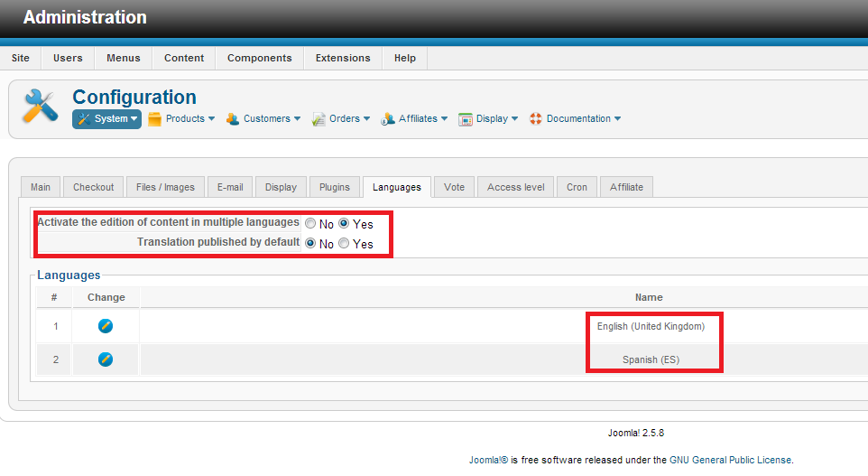Screen dimensions: 868x476
Task: Open the Help menu
Action: point(404,58)
